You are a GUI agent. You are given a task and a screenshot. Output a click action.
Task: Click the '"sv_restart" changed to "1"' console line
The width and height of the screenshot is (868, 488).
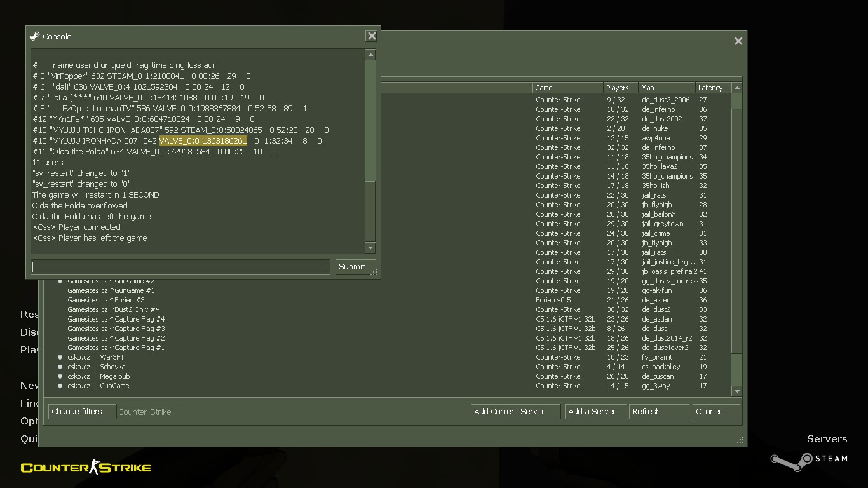coord(81,173)
